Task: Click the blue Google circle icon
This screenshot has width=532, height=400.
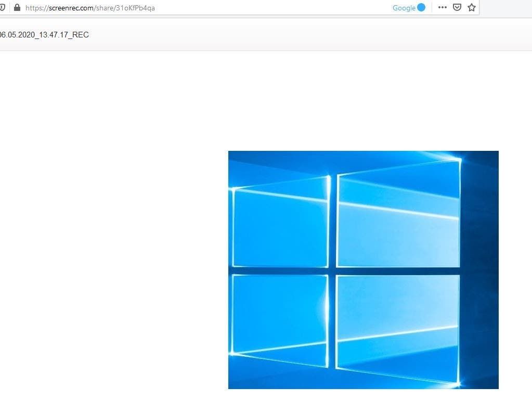Action: click(x=421, y=7)
